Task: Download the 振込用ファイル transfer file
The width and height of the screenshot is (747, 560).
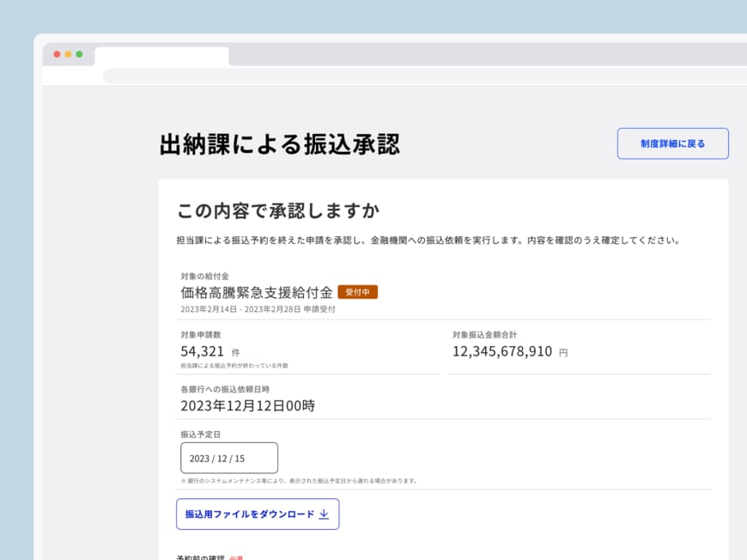Action: pos(258,514)
